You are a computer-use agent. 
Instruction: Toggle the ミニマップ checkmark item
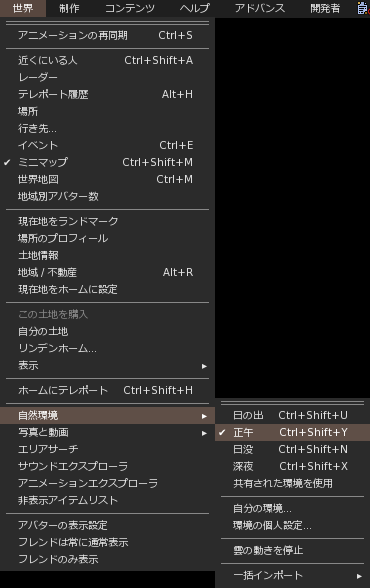[x=107, y=162]
